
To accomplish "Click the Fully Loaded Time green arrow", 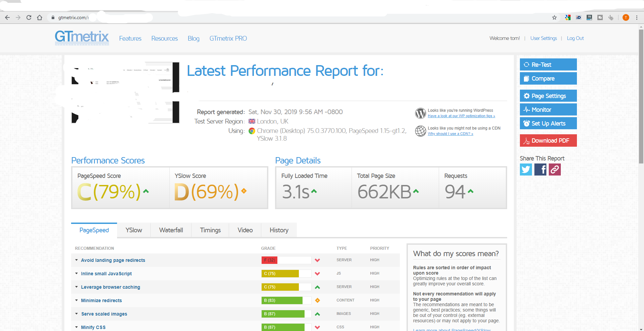I will (x=314, y=191).
